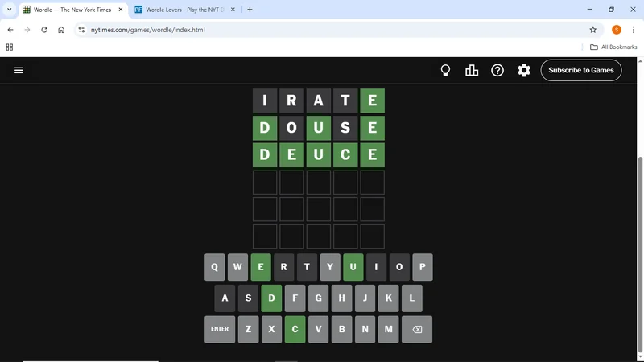
Task: Open the apps grid in bookmarks bar
Action: tap(10, 47)
